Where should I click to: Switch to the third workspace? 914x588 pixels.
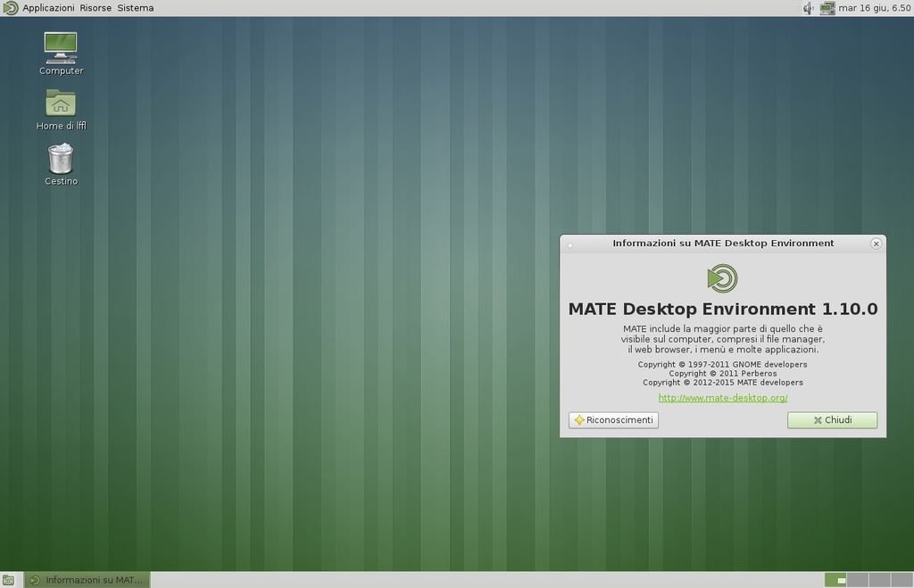point(879,580)
